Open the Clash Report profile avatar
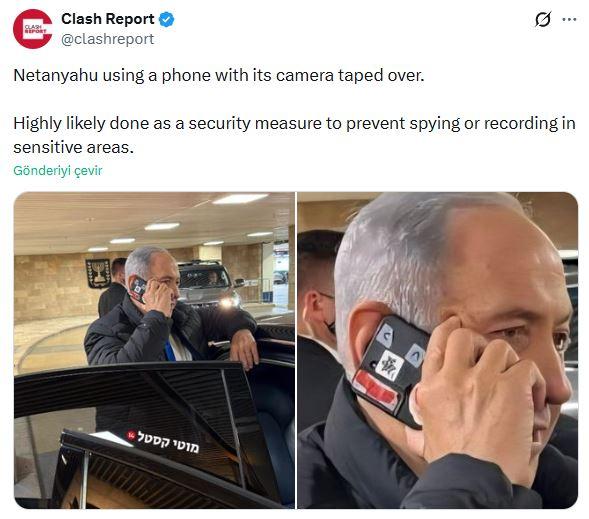The image size is (589, 519). [33, 29]
